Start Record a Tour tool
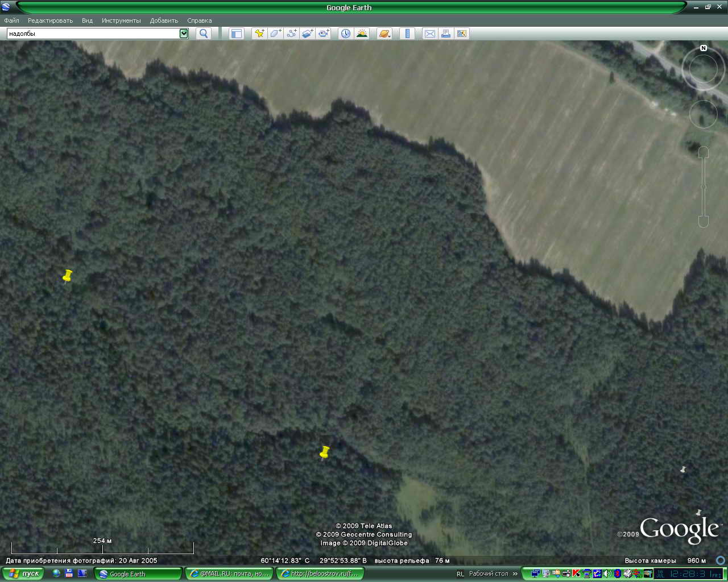This screenshot has width=728, height=582. click(x=324, y=34)
